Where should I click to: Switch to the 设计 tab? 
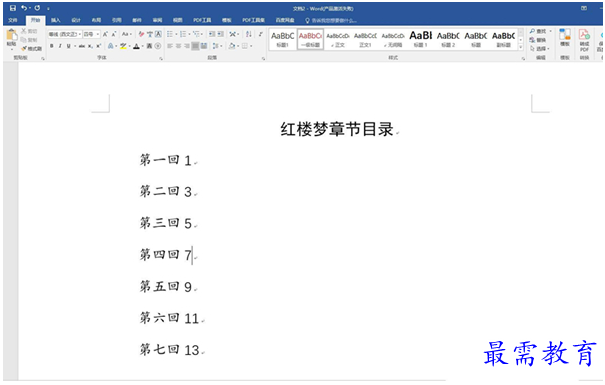pyautogui.click(x=76, y=20)
